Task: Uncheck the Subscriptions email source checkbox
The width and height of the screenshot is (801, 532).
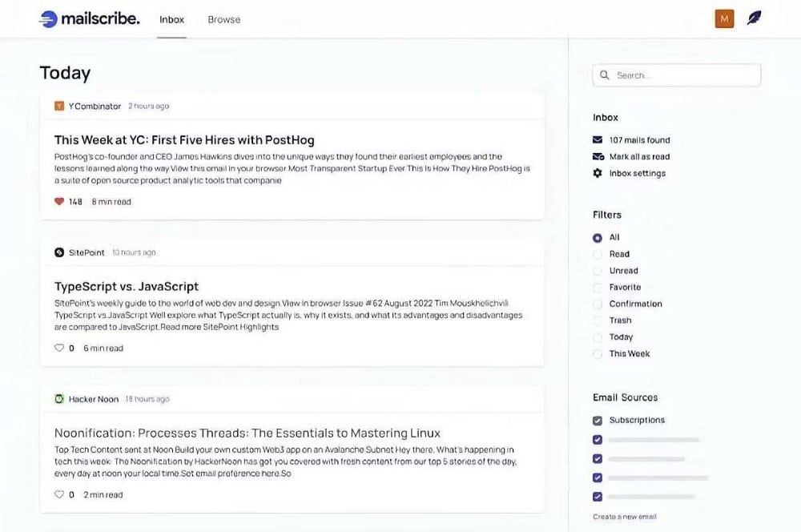Action: [x=598, y=421]
